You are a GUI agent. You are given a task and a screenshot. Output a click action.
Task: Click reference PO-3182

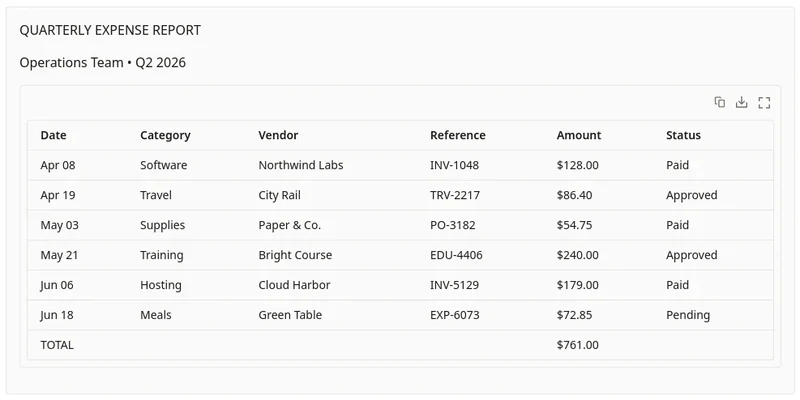click(453, 226)
